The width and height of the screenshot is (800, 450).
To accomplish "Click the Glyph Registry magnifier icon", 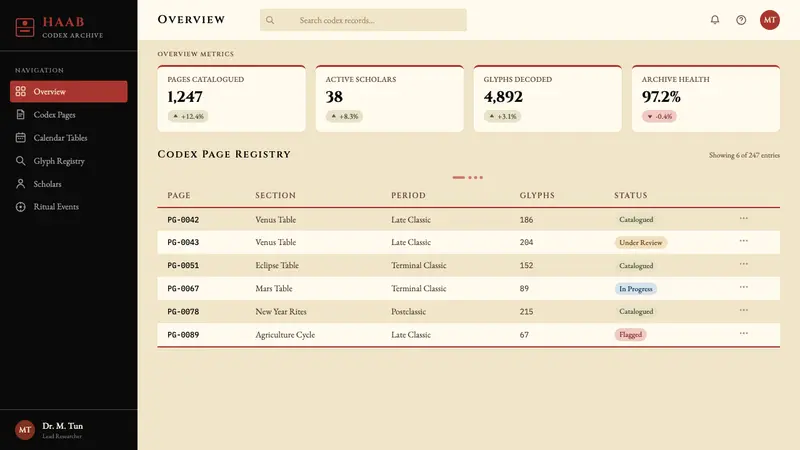I will 20,161.
